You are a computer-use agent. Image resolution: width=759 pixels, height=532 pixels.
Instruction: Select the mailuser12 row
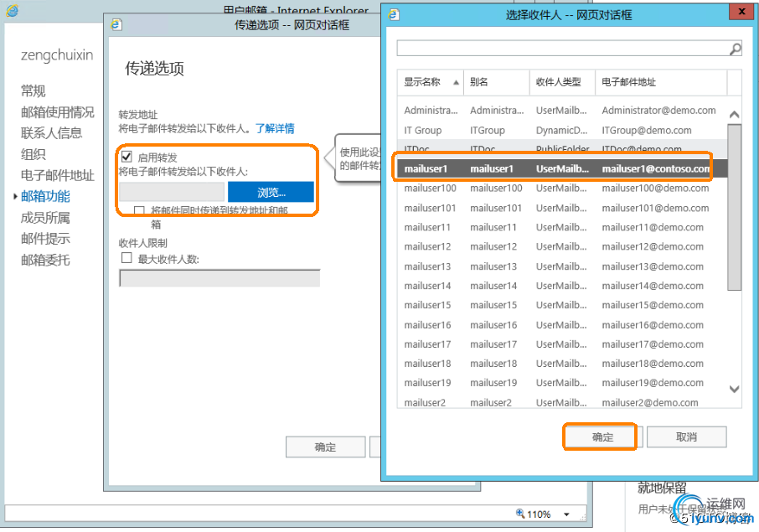tap(562, 246)
